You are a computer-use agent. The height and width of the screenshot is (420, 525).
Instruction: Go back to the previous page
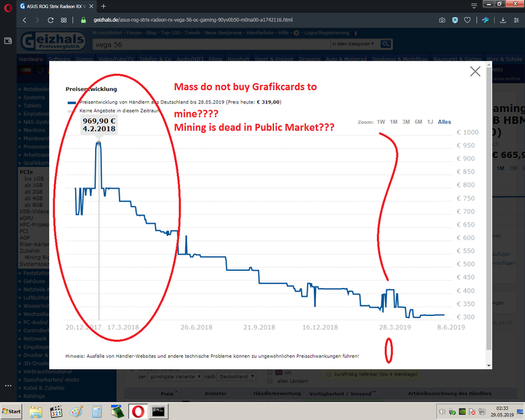point(25,20)
